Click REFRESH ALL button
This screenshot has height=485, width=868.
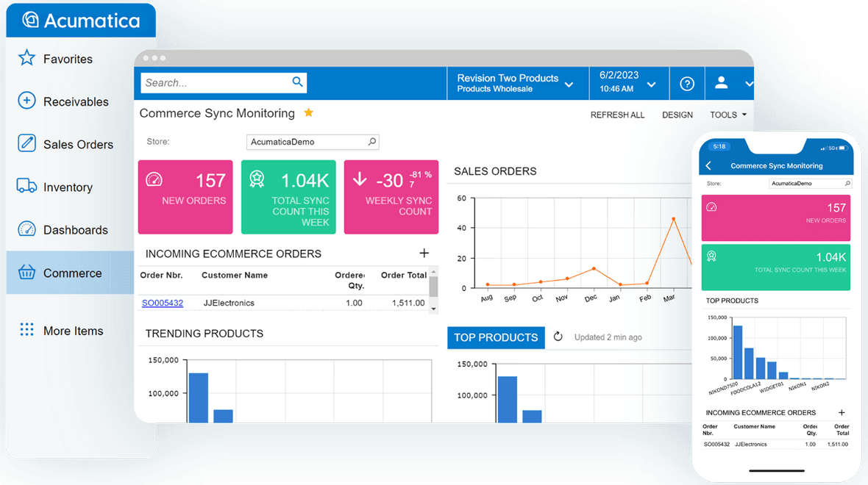point(617,115)
